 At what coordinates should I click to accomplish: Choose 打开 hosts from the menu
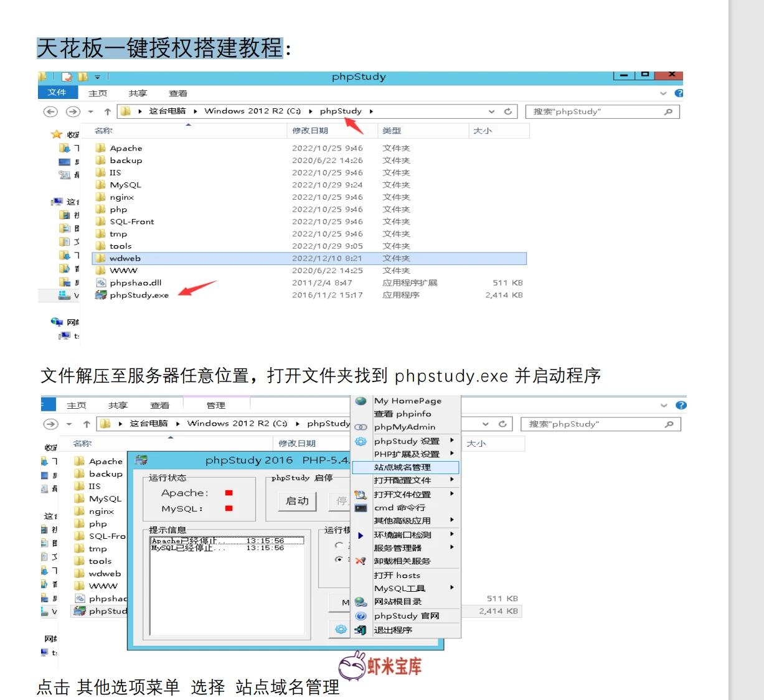(397, 576)
